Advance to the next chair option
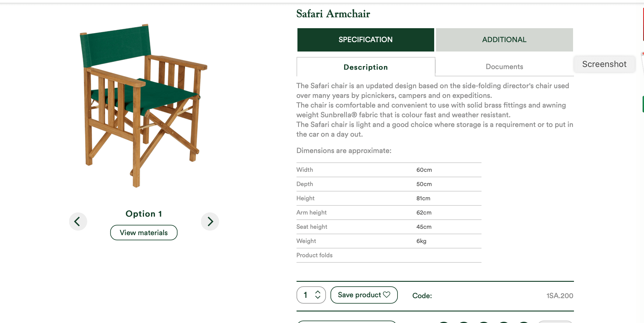Viewport: 644px width, 323px height. click(x=210, y=221)
